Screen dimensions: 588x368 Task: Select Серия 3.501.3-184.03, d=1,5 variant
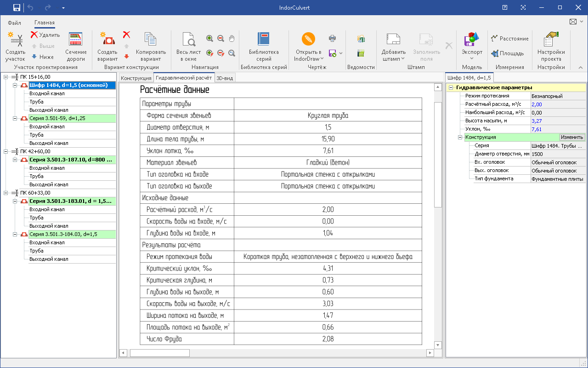72,234
